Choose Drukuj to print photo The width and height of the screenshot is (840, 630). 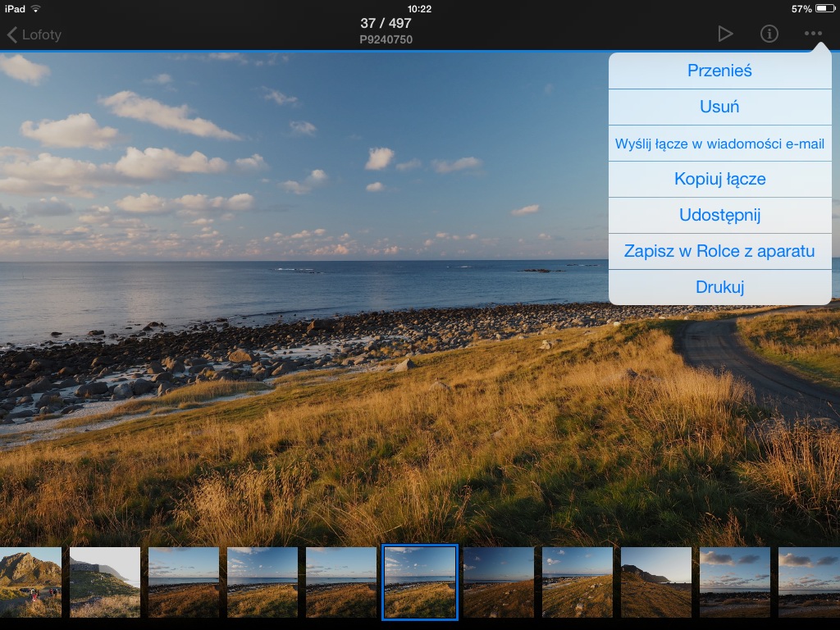click(x=719, y=287)
